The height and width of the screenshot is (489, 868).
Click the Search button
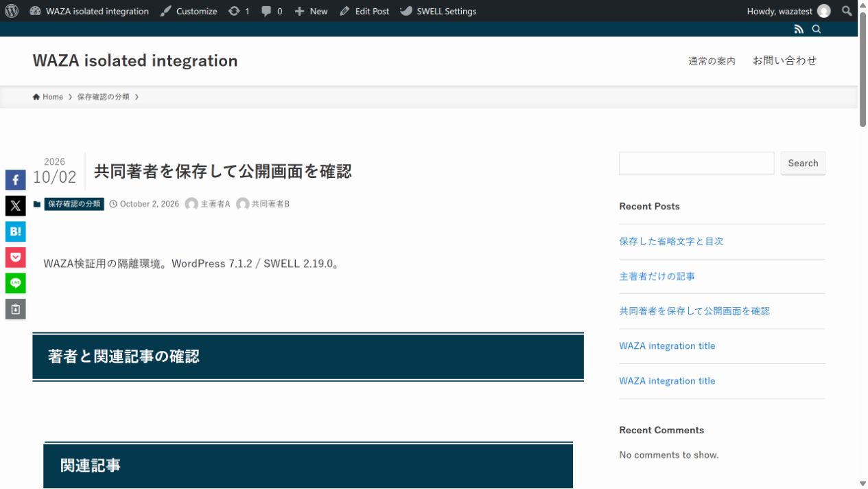coord(803,163)
